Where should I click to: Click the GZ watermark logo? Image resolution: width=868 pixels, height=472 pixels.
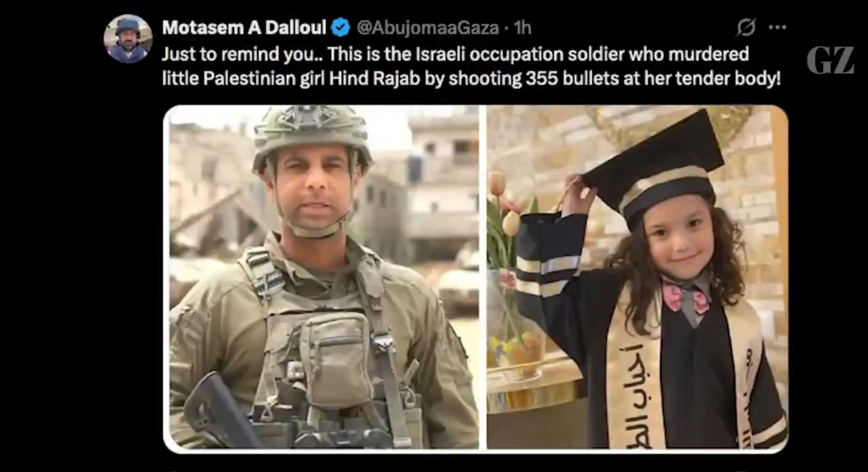coord(831,61)
